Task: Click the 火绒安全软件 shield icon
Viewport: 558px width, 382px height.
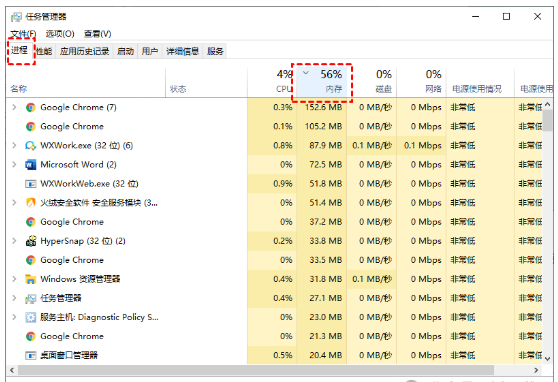Action: 31,203
